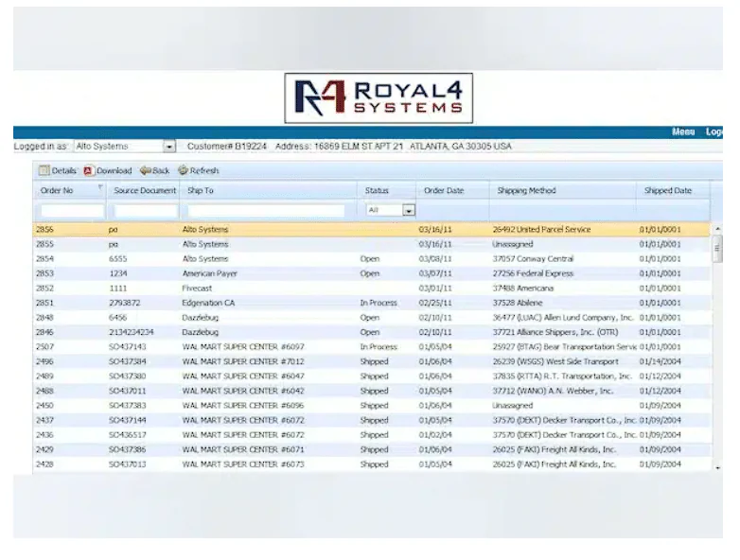Viewport: 740px width, 560px height.
Task: Sort by the Source Document column header
Action: (x=144, y=190)
